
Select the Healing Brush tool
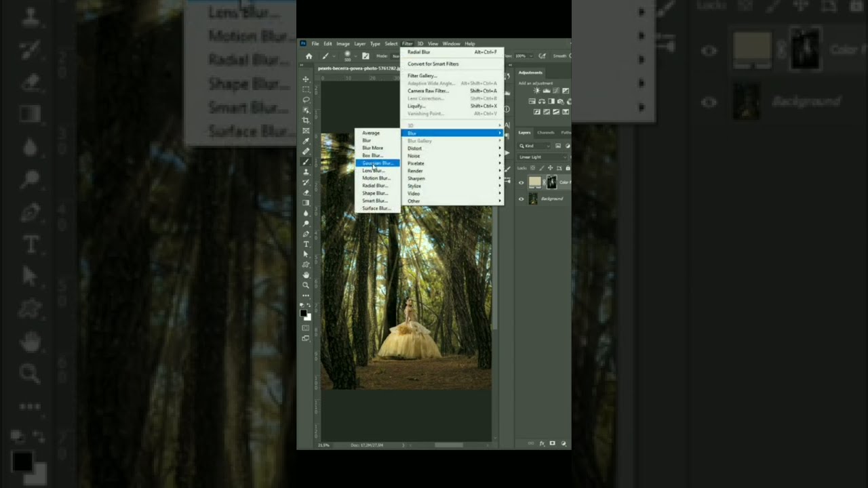click(x=306, y=151)
